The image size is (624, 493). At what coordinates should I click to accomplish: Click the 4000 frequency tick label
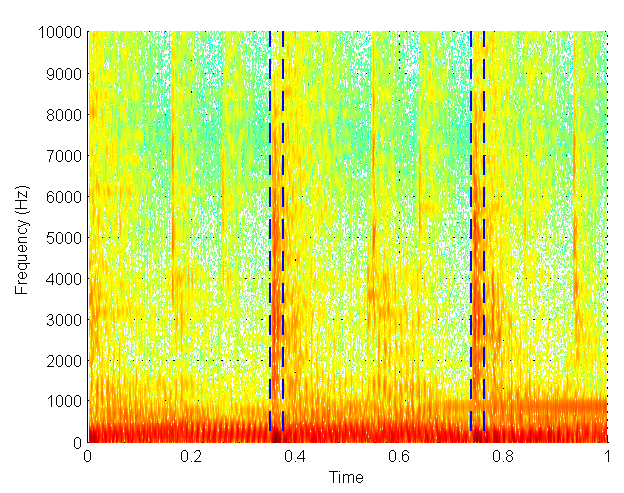pyautogui.click(x=64, y=279)
